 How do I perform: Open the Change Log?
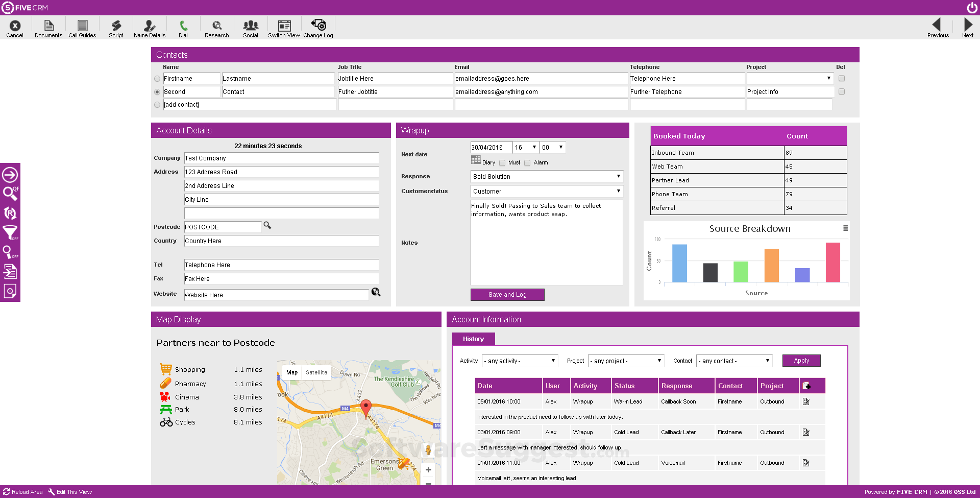click(x=318, y=27)
